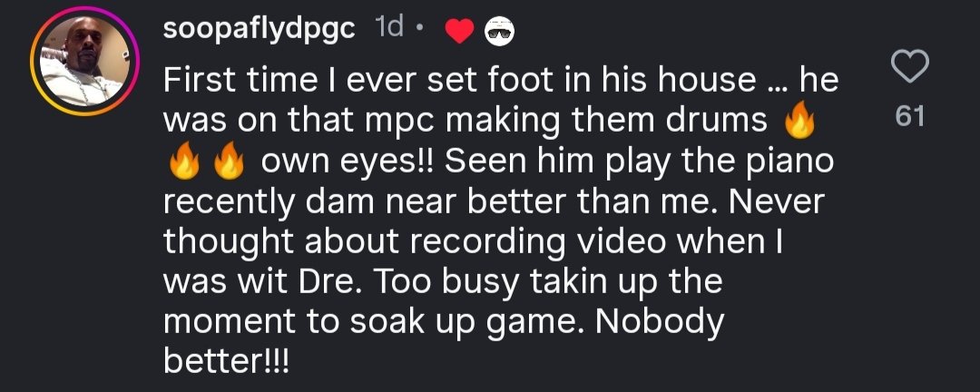Click the first fire emoji on third line
Viewport: 980px width, 392px height.
tap(183, 164)
